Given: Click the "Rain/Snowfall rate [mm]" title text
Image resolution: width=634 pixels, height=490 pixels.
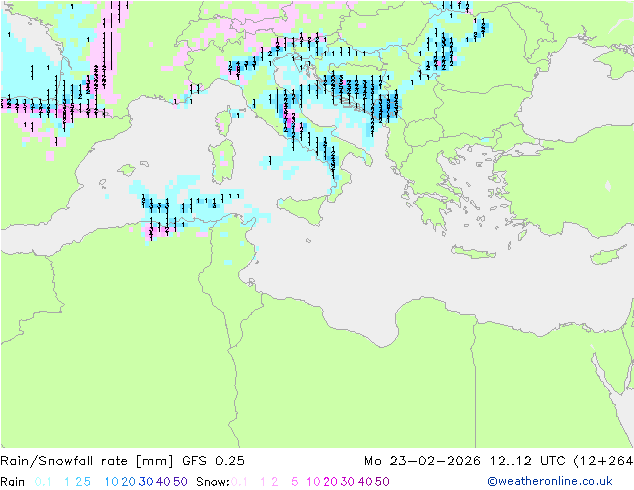Looking at the screenshot, I should point(87,461).
